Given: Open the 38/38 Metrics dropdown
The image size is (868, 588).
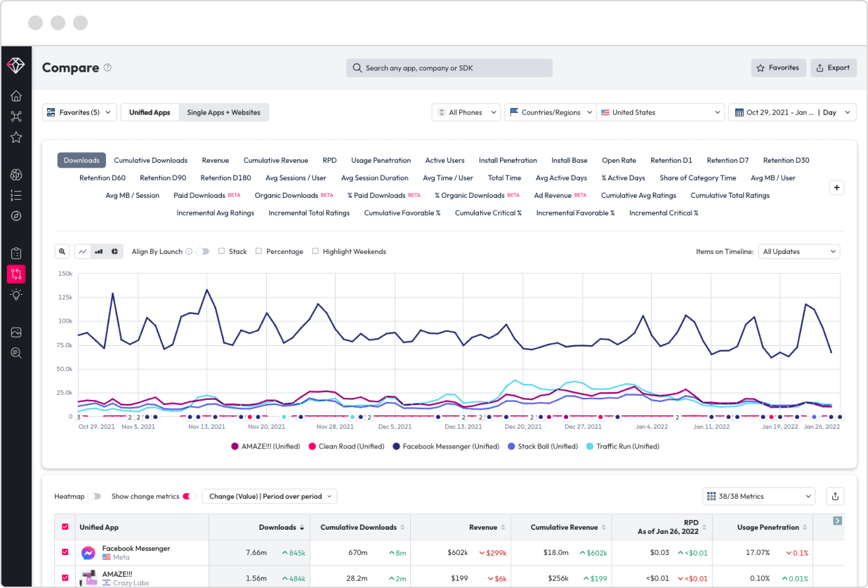Looking at the screenshot, I should click(x=758, y=496).
